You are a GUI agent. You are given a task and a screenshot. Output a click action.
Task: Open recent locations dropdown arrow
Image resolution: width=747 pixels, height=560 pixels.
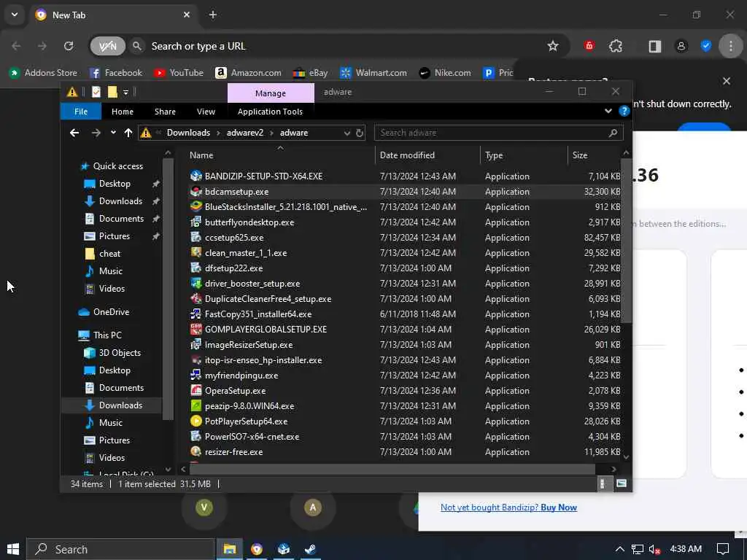[113, 133]
